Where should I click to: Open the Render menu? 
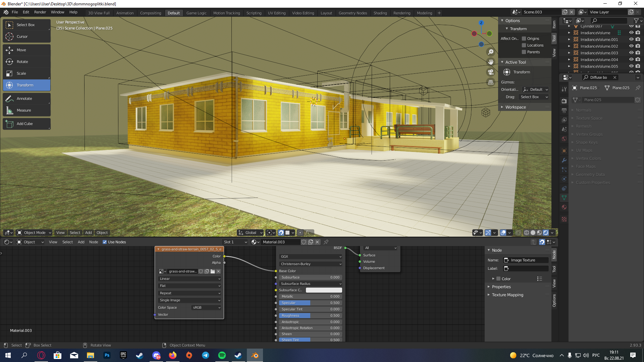click(x=40, y=12)
